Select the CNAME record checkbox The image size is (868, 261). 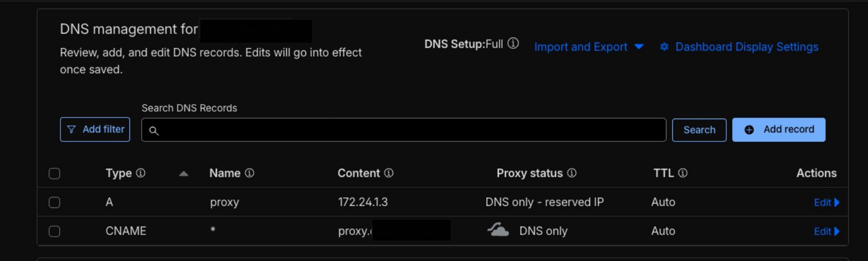(54, 231)
